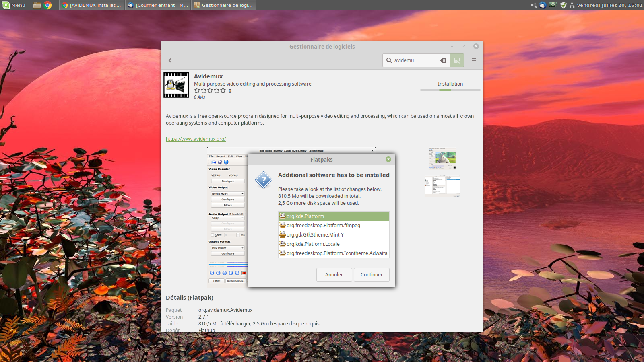Close the Flatpaks dialog
The width and height of the screenshot is (644, 362).
(x=388, y=159)
